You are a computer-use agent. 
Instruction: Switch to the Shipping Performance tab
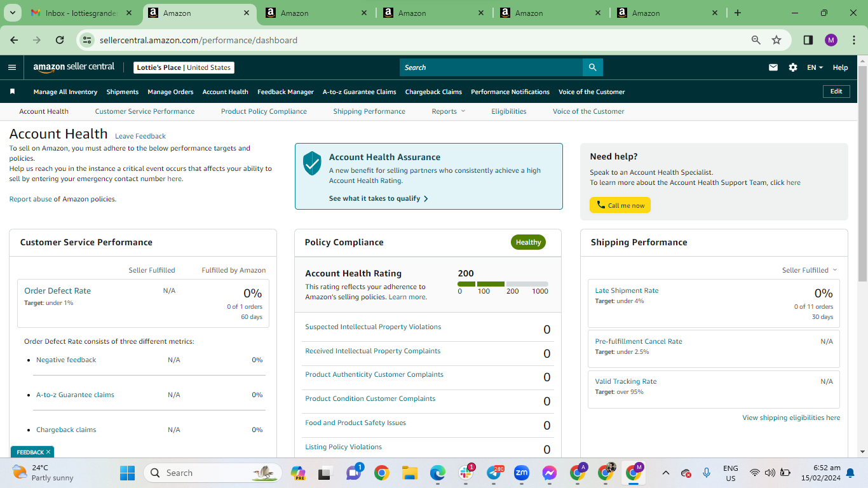tap(369, 111)
